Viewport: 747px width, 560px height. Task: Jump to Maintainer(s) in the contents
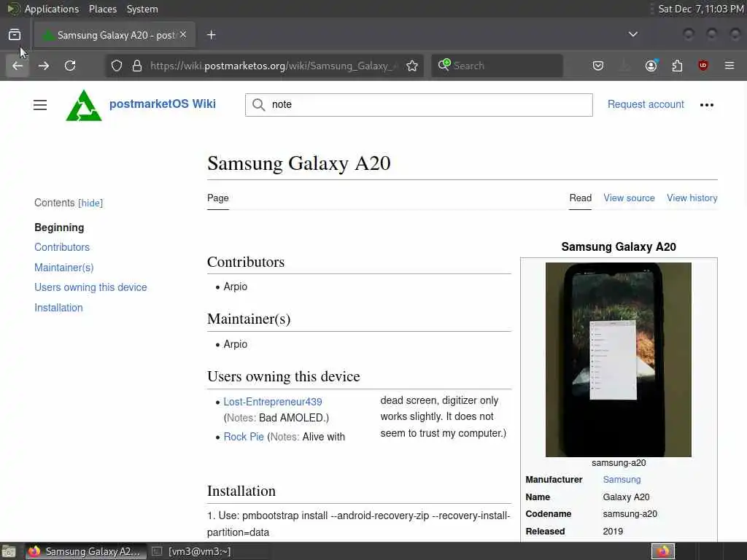(64, 268)
